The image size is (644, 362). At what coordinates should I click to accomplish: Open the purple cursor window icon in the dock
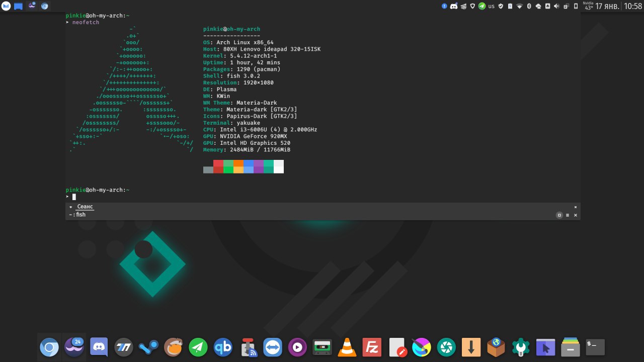(546, 347)
